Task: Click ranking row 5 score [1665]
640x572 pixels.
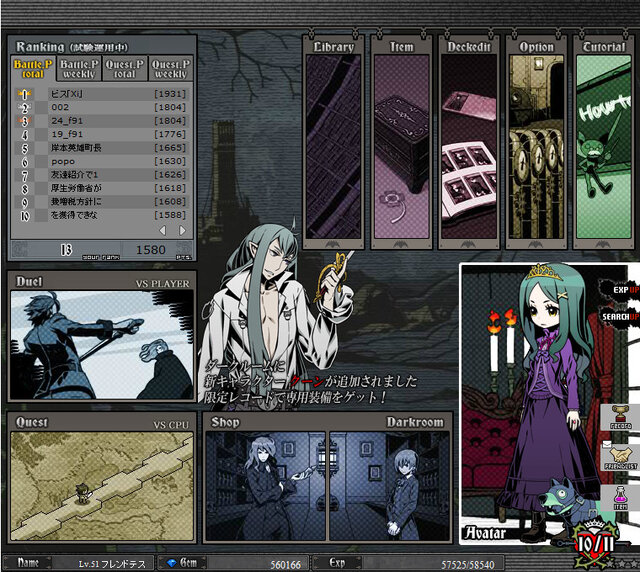Action: (170, 148)
